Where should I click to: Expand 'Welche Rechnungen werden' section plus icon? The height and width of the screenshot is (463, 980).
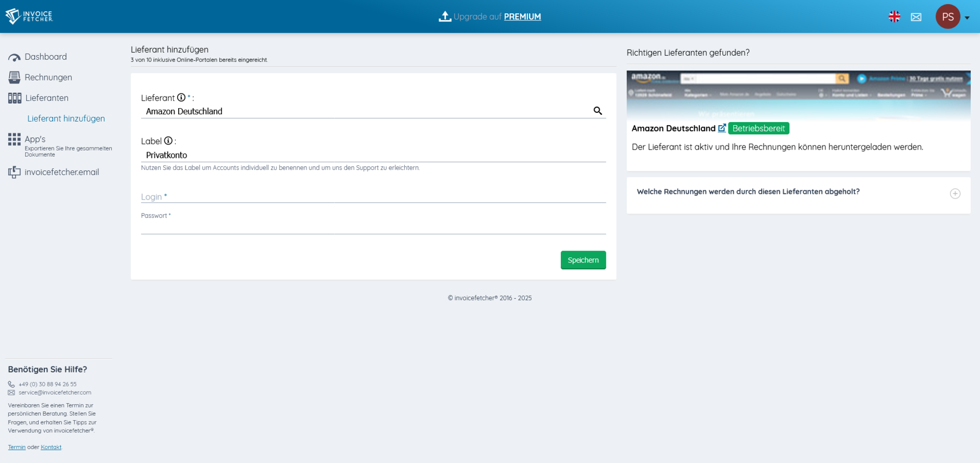tap(955, 193)
